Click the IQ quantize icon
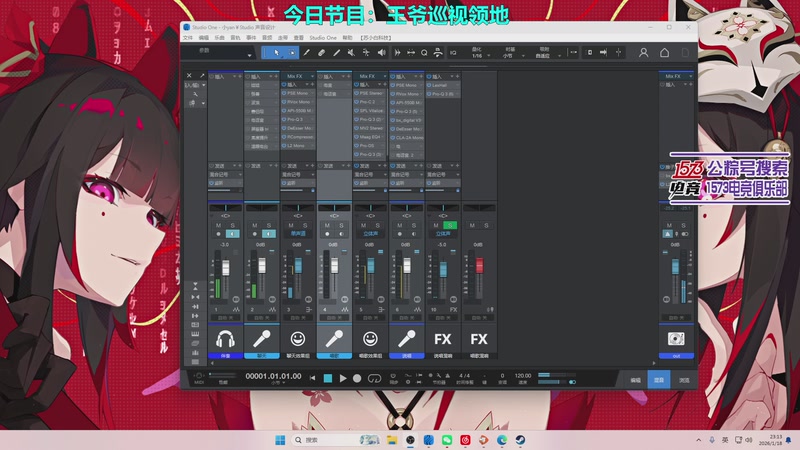 [453, 53]
